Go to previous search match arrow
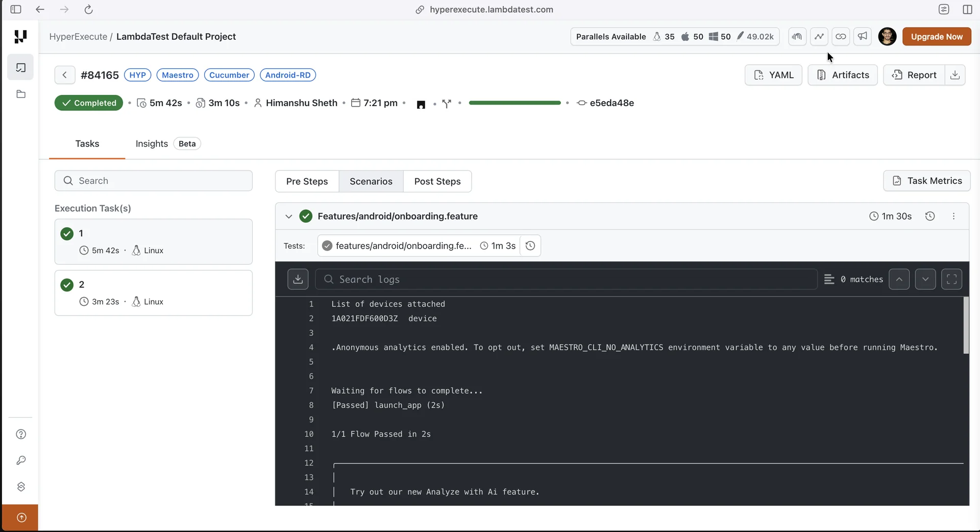Screen dimensions: 980x532 tap(899, 279)
